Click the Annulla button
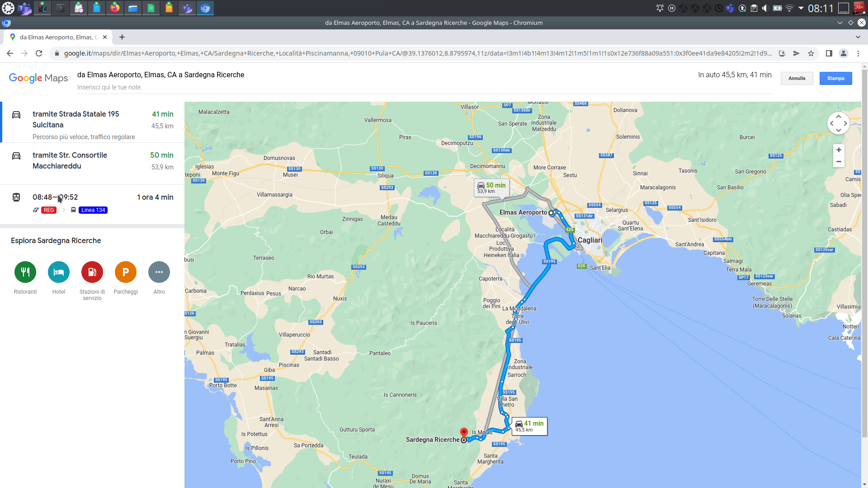Image resolution: width=868 pixels, height=488 pixels. coord(797,78)
